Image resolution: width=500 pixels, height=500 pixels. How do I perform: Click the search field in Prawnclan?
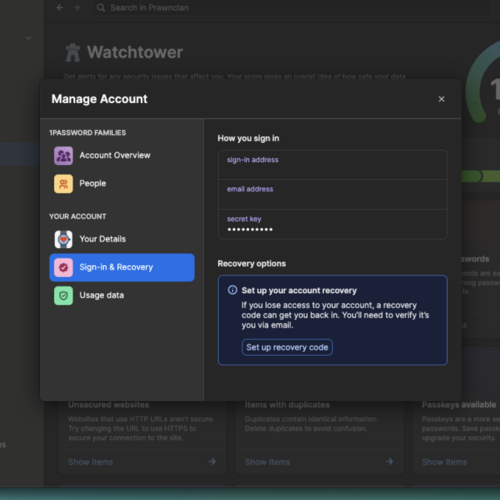coord(290,8)
